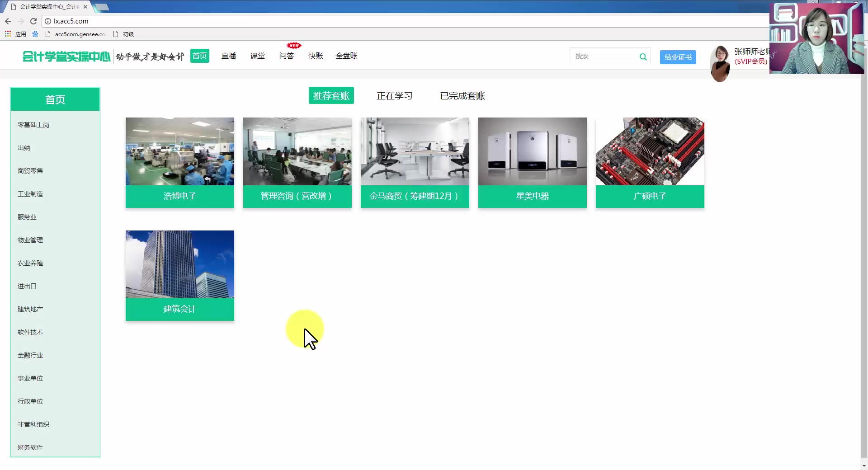Click the browser back arrow
This screenshot has height=470, width=868.
[8, 21]
